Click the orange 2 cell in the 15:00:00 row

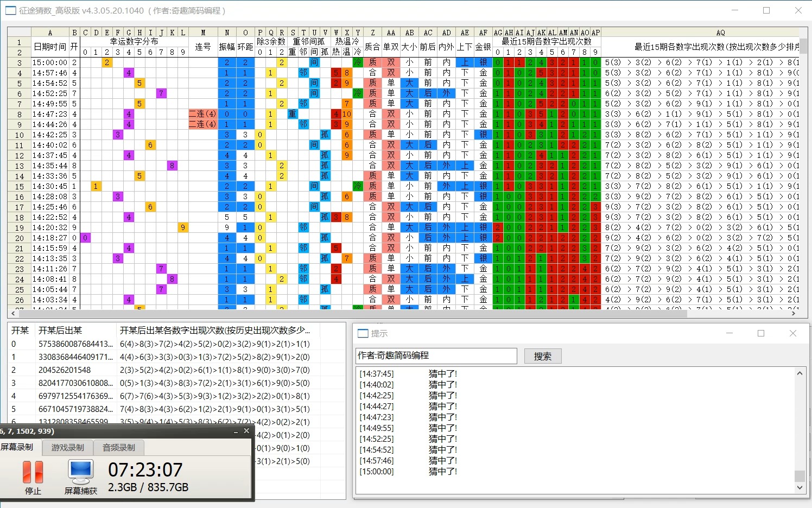click(x=107, y=63)
